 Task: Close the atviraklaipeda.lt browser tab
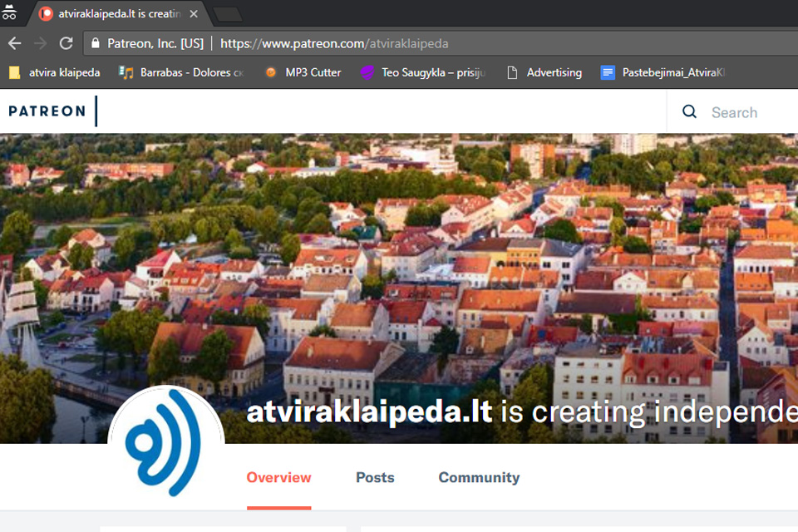click(194, 13)
